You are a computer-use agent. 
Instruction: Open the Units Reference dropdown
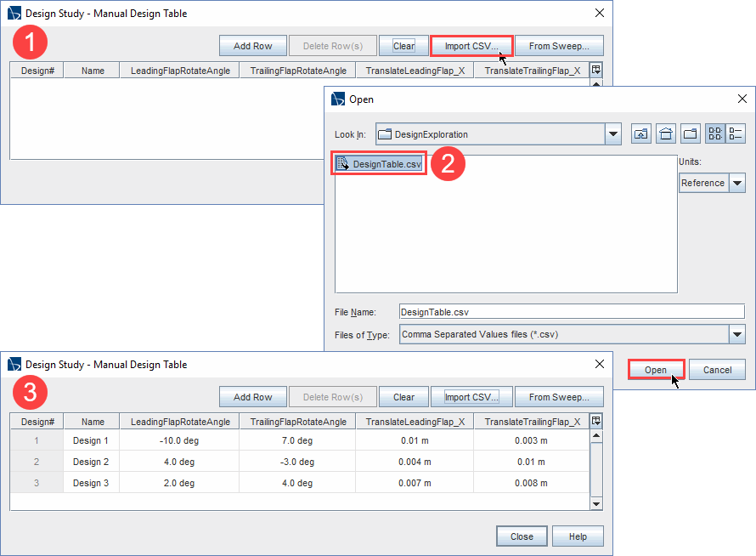coord(736,183)
